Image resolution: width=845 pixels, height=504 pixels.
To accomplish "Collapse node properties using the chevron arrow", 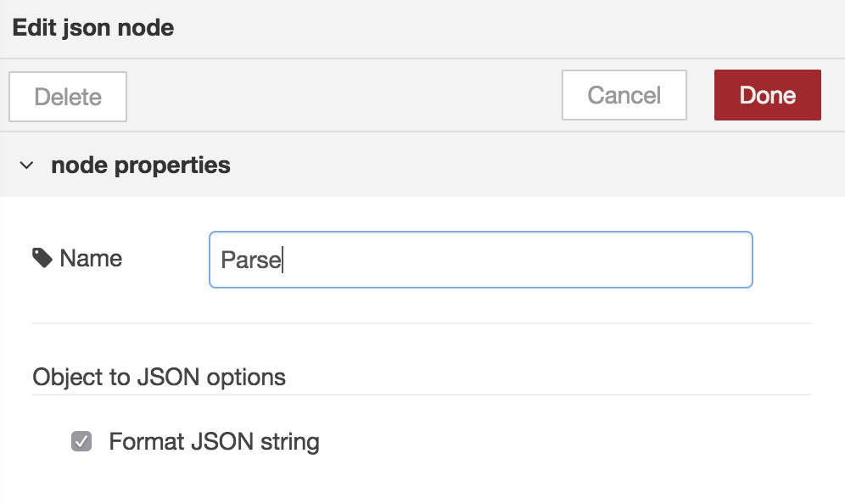I will point(26,165).
